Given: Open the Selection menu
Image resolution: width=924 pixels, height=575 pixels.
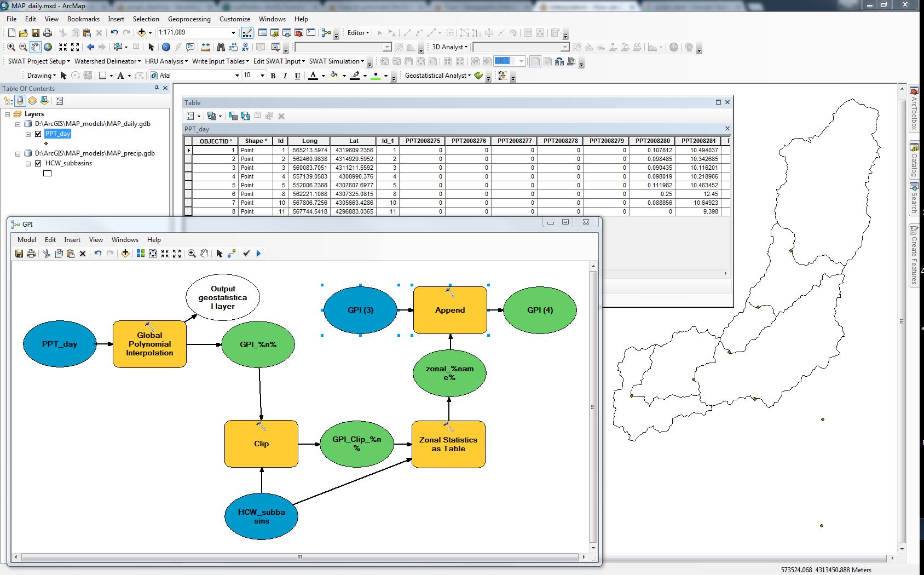Looking at the screenshot, I should (x=146, y=19).
